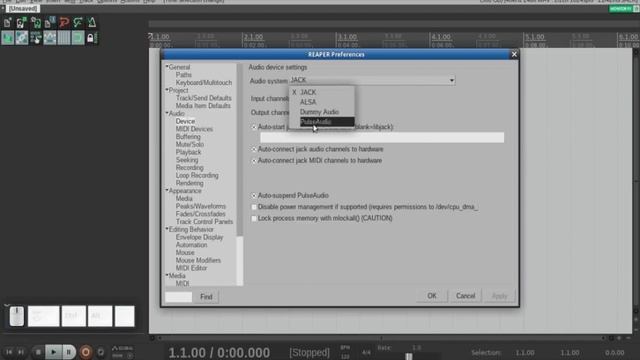Screen dimensions: 640x360
Task: Click the New project toolbar icon
Action: [x=8, y=22]
